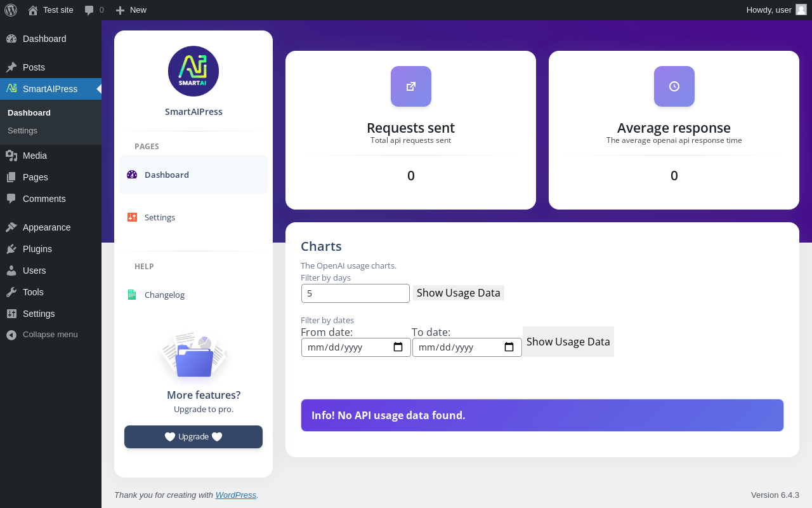Click the New content menu
Image resolution: width=812 pixels, height=508 pixels.
(x=131, y=10)
